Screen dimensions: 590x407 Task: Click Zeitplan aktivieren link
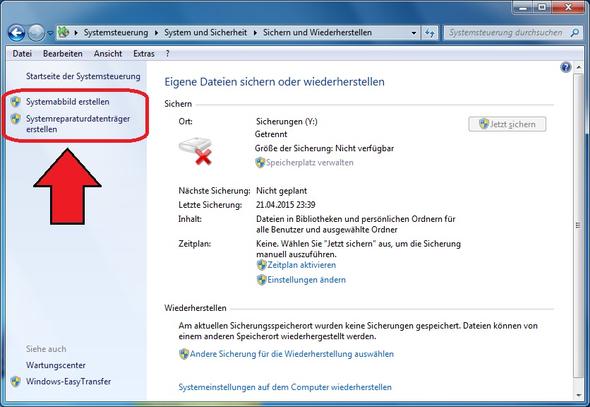coord(301,265)
